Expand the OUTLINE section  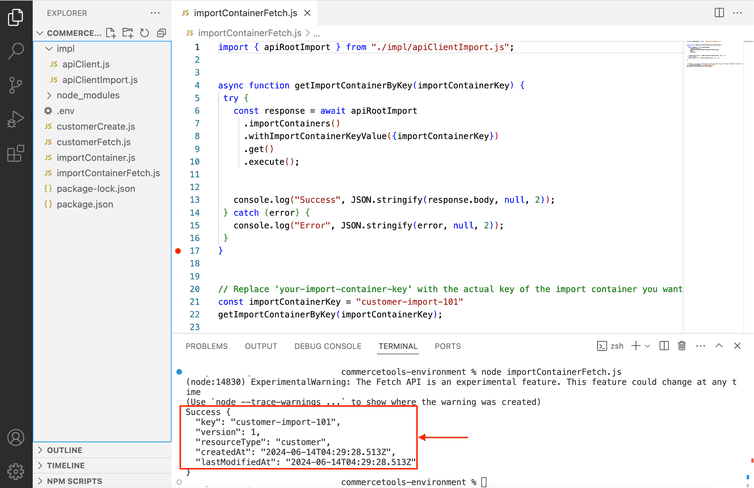(x=60, y=450)
